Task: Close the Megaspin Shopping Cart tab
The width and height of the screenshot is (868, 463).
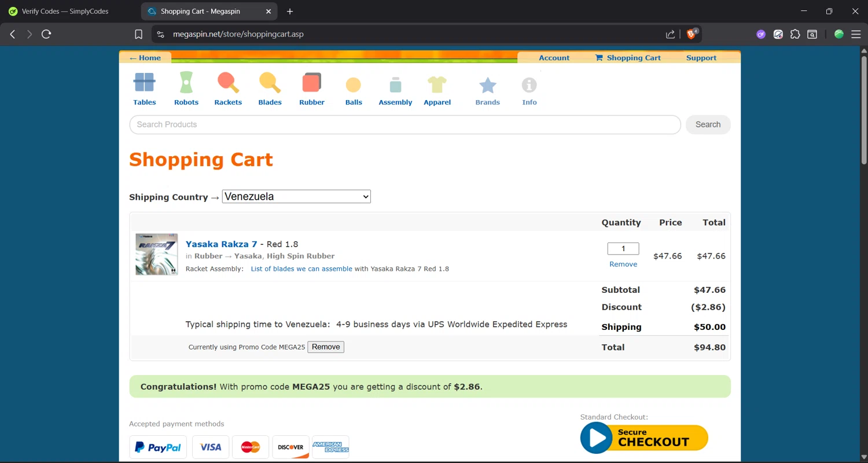Action: [x=269, y=11]
